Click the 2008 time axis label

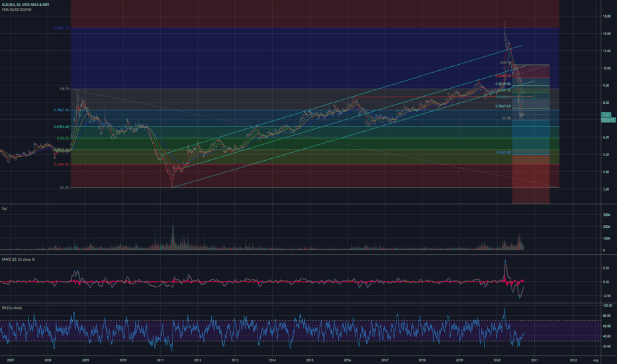(48, 360)
